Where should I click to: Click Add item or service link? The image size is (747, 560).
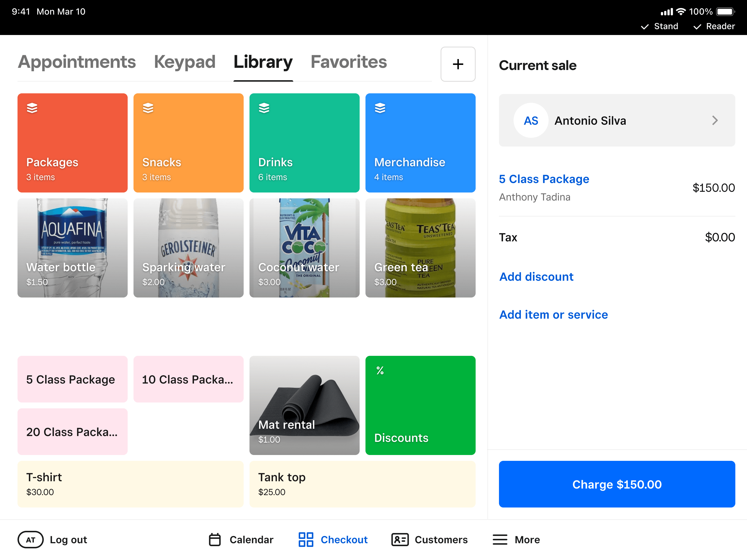point(553,315)
